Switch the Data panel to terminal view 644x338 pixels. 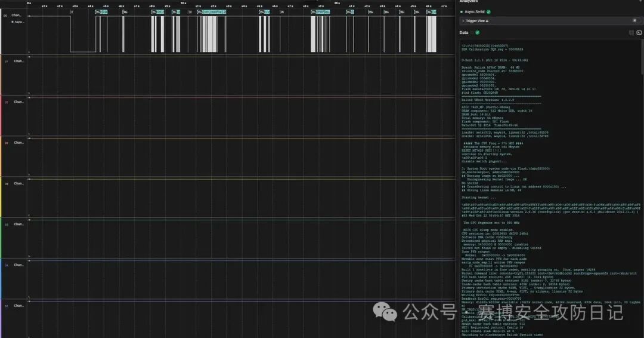tap(639, 32)
